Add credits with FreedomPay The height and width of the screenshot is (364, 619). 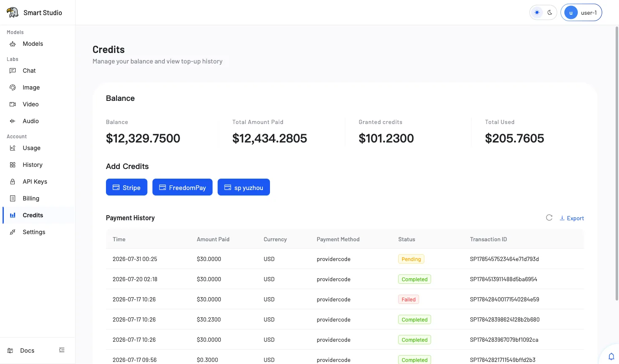point(183,187)
